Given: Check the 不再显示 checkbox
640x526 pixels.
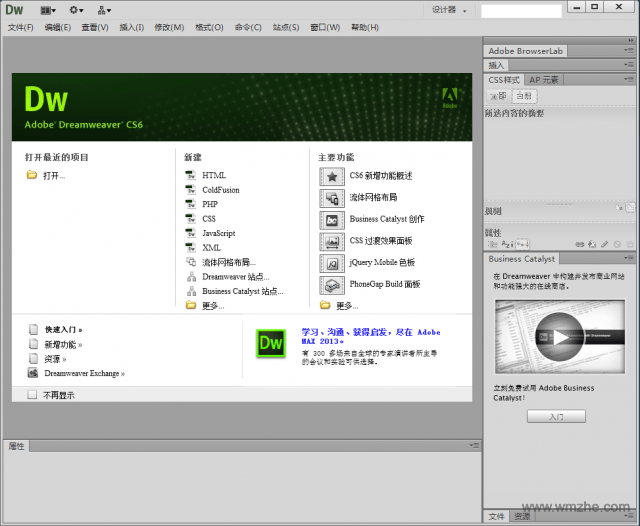Looking at the screenshot, I should (32, 395).
